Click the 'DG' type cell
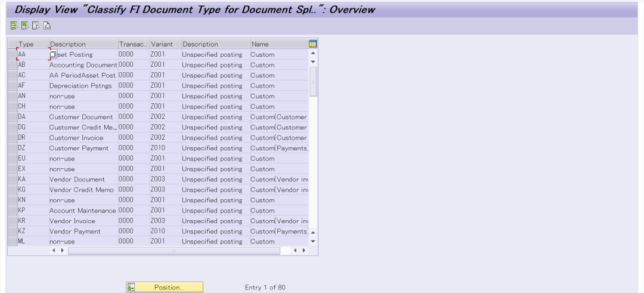644x293 pixels. 33,127
